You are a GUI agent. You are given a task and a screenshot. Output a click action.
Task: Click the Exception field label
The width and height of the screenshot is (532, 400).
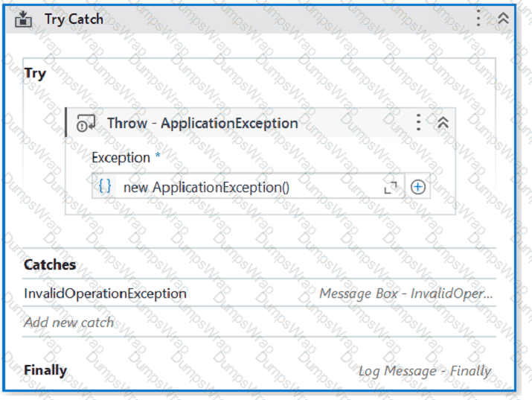tap(121, 158)
